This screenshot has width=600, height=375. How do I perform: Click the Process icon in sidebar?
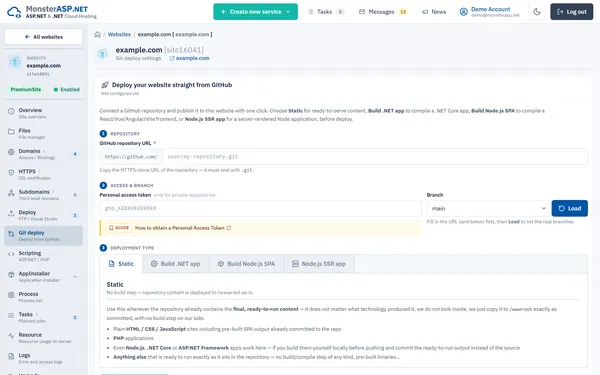(11, 295)
